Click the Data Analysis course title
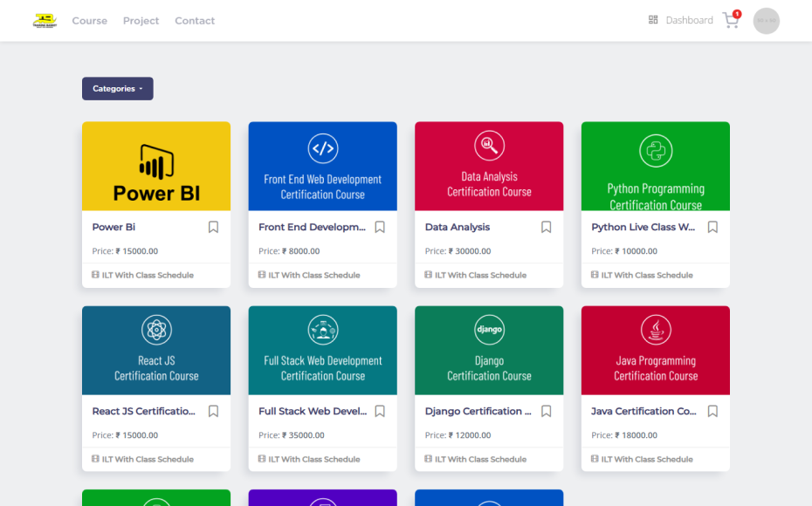 point(458,227)
